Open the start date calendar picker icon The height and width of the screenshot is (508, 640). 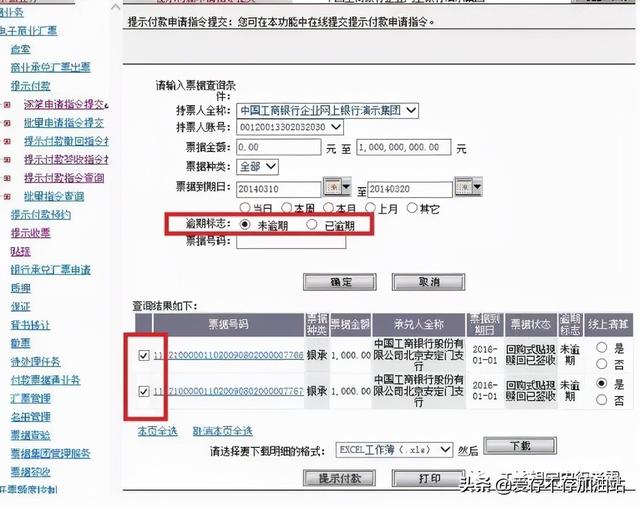(x=332, y=187)
